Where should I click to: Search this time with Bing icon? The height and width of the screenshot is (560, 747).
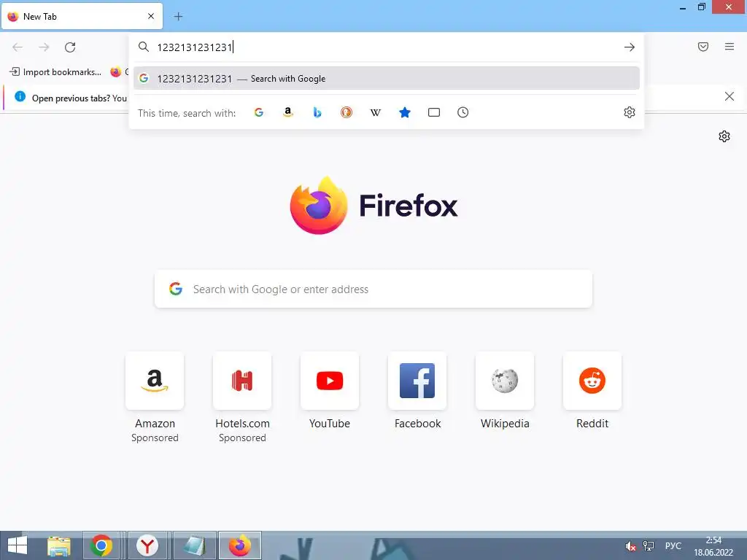coord(317,112)
